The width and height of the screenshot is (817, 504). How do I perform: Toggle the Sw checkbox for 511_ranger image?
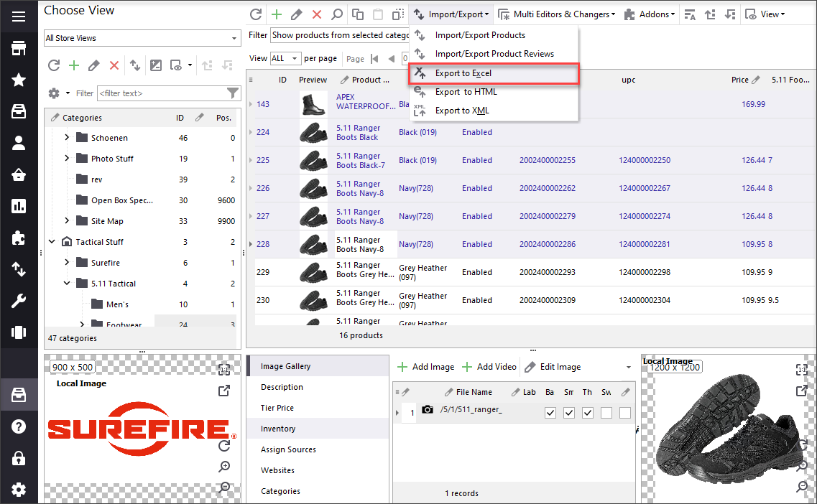click(606, 413)
